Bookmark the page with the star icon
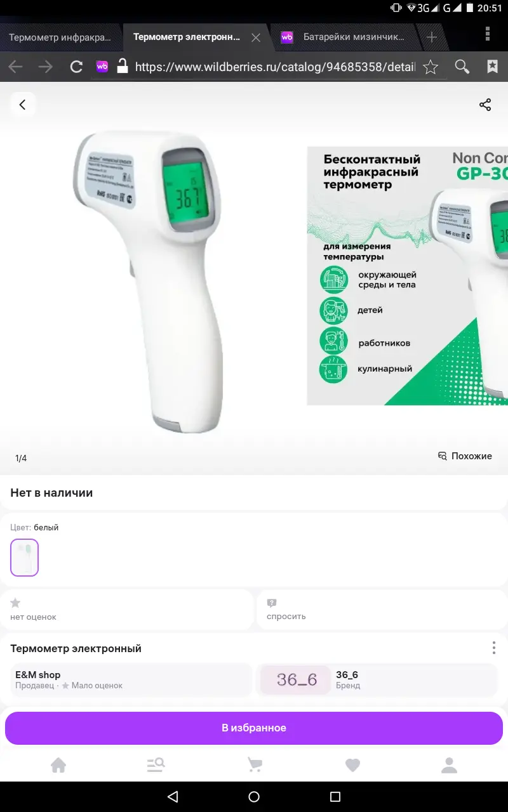 point(431,67)
